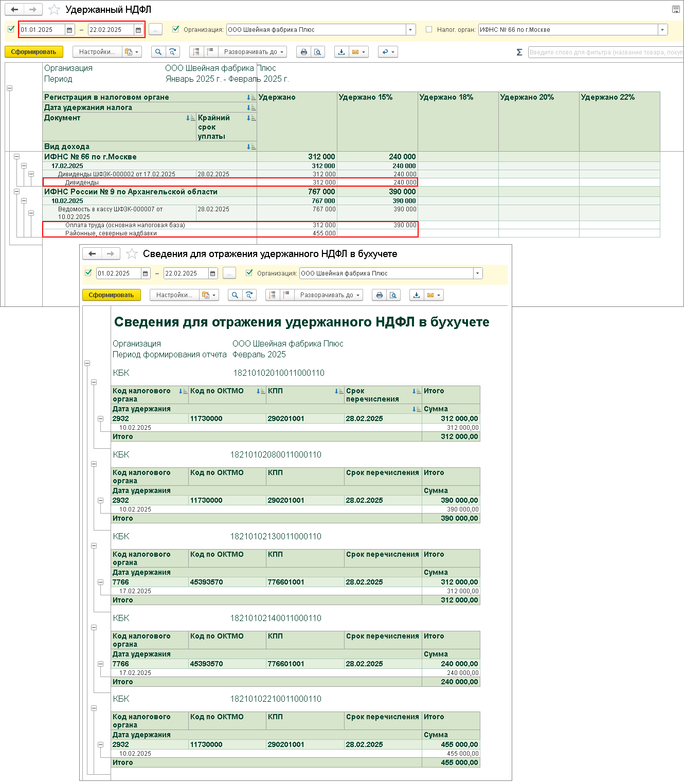Collapse the 17.02.2025 date group
This screenshot has height=784, width=684.
(x=24, y=166)
